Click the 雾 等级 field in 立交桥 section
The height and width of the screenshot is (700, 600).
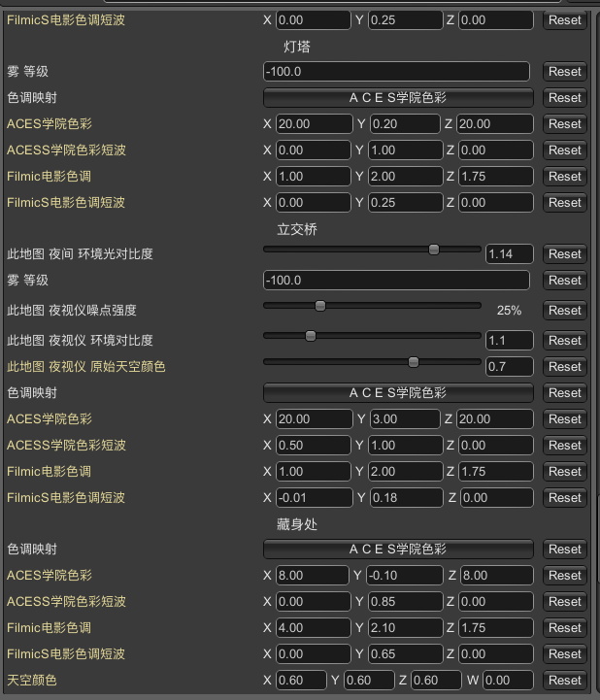396,281
